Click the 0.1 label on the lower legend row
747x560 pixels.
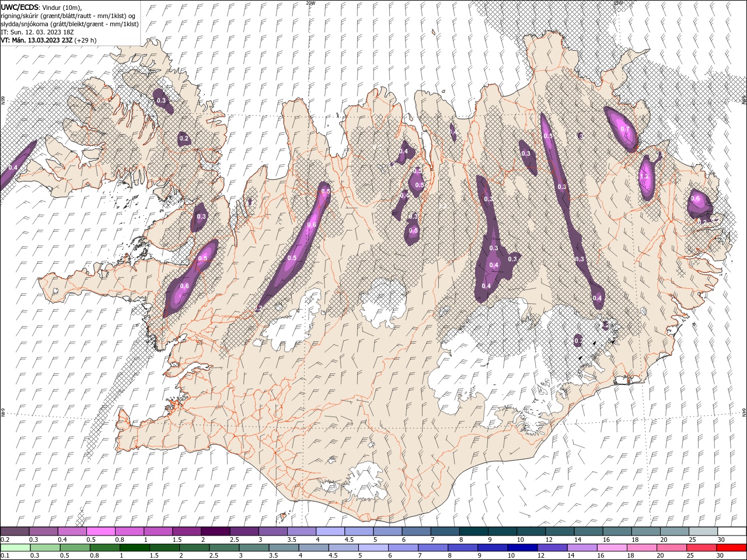5,556
